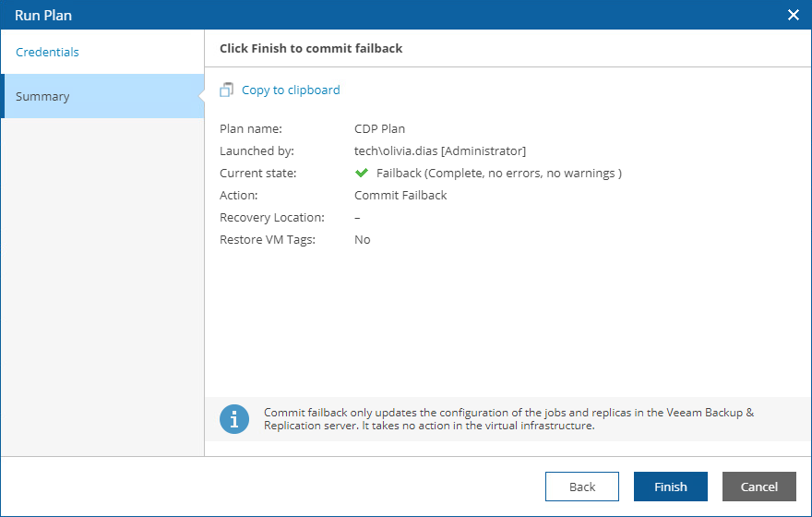
Task: Close the Run Plan dialog
Action: pos(793,15)
